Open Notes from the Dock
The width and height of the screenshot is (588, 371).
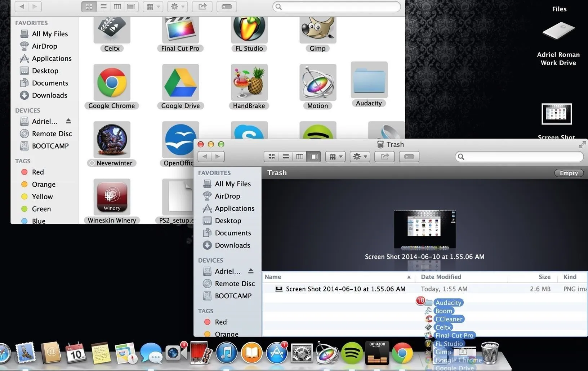pos(101,353)
